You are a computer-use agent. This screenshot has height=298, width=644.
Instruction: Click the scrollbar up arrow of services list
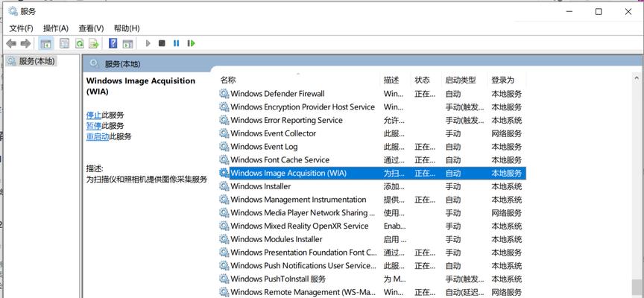637,77
